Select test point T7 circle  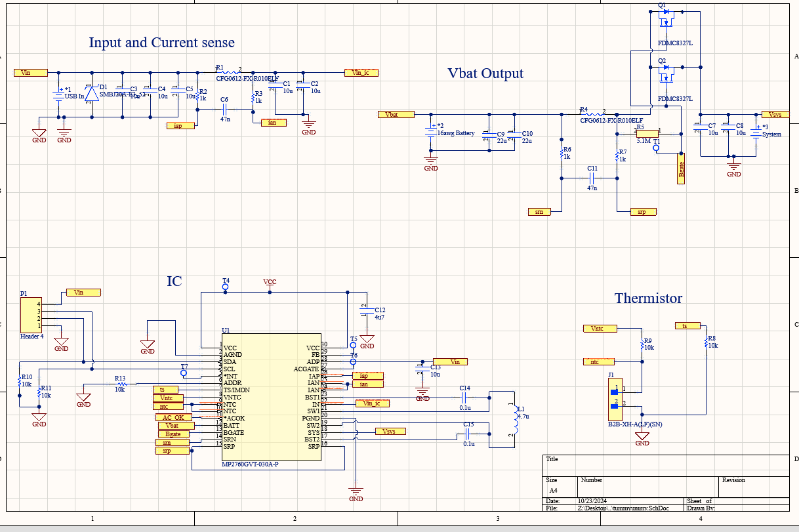point(184,373)
